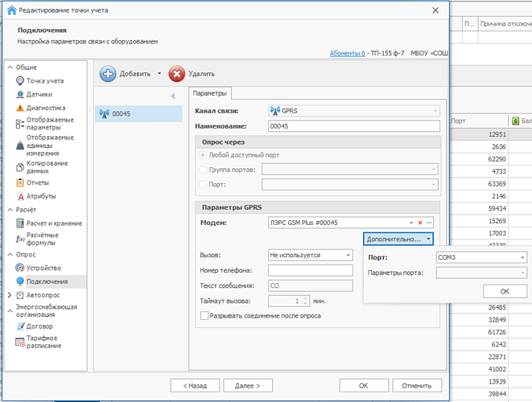Open Копирование данных item

coord(42,167)
